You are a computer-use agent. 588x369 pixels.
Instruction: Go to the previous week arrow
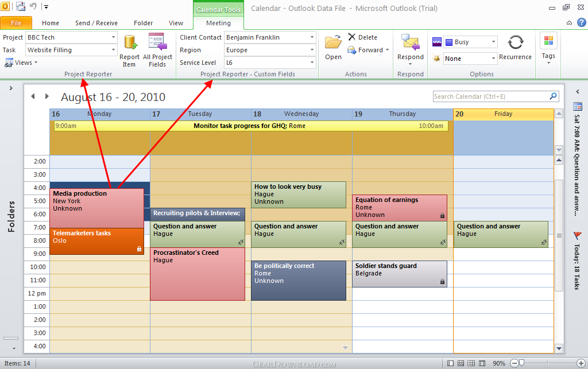[x=33, y=96]
